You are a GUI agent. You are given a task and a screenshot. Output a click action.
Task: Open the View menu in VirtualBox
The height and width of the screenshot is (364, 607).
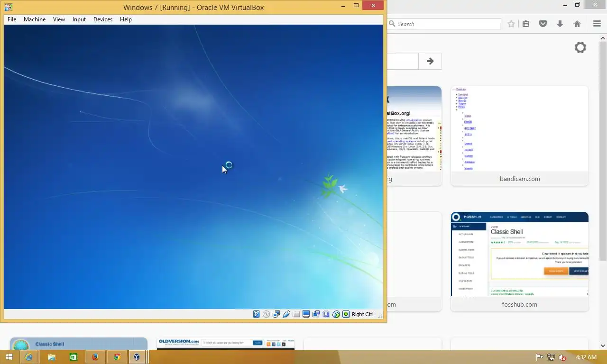[x=59, y=19]
